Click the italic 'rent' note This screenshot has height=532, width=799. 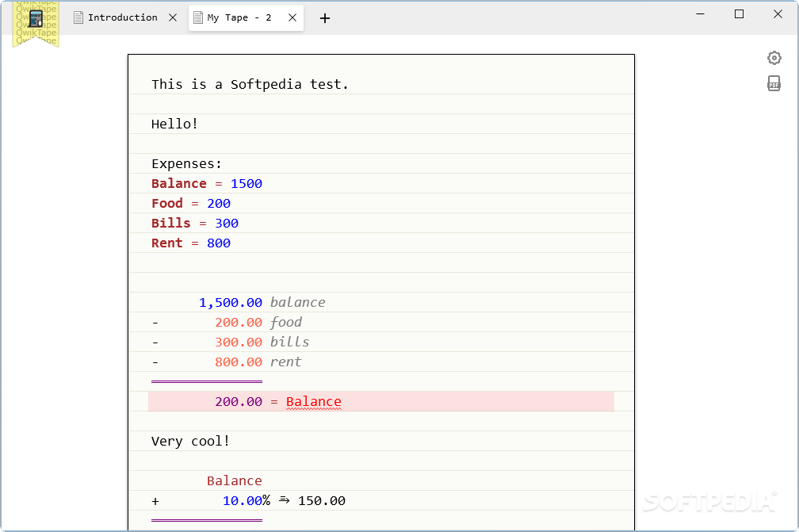coord(286,362)
